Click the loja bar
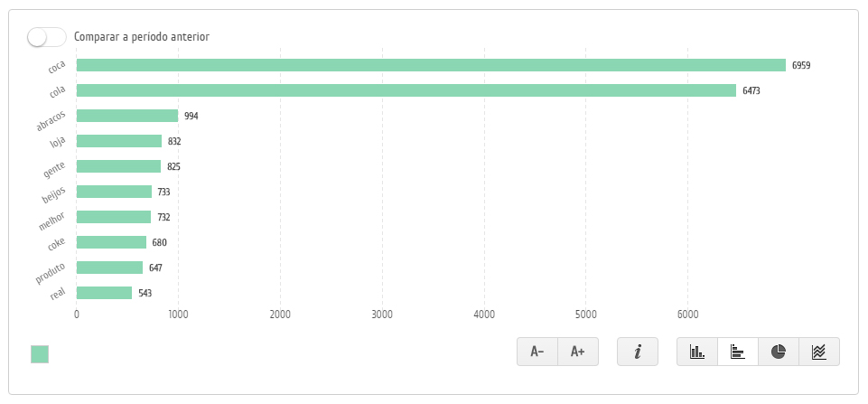Screen dimensions: 868x404 pos(119,141)
